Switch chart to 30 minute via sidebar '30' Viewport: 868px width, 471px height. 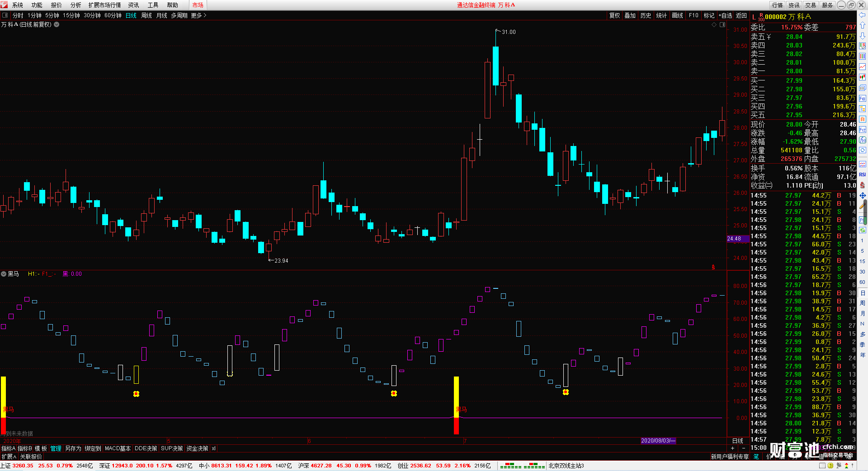click(x=863, y=272)
